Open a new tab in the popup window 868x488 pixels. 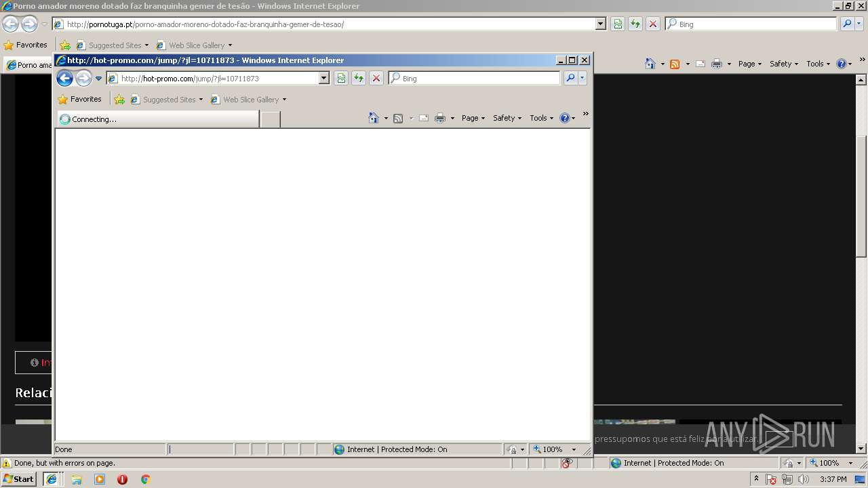click(x=271, y=119)
